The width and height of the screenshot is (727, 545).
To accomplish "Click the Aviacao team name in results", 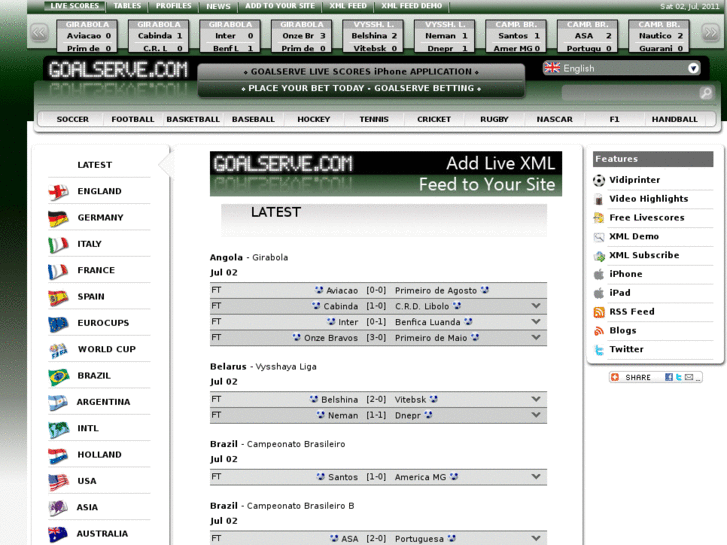I will (342, 291).
